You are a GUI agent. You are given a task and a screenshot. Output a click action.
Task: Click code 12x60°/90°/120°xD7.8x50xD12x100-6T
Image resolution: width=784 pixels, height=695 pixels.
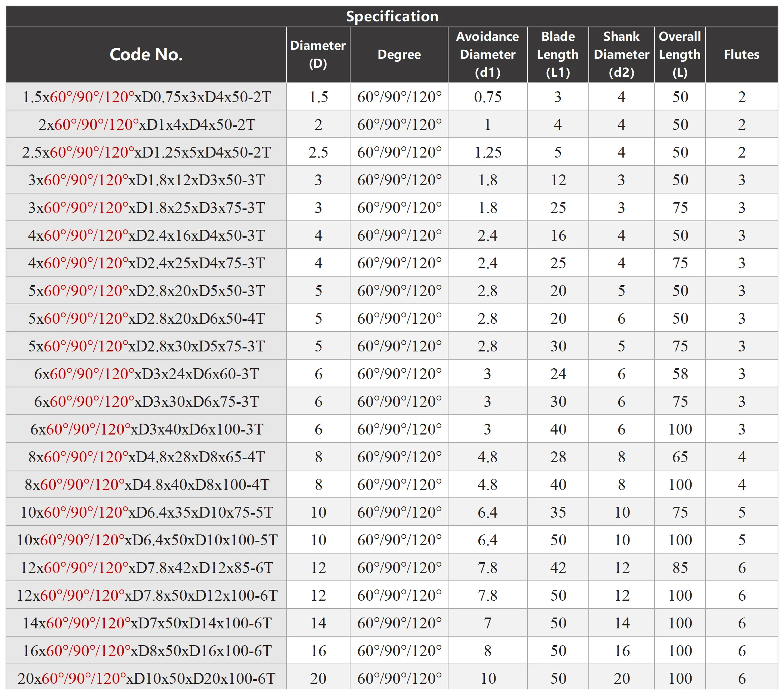coord(147,595)
